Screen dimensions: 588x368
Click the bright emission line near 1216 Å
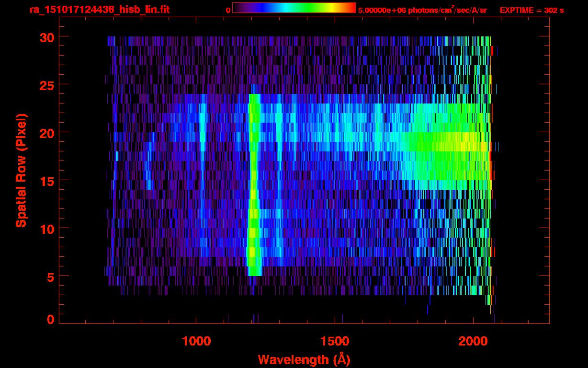click(254, 185)
